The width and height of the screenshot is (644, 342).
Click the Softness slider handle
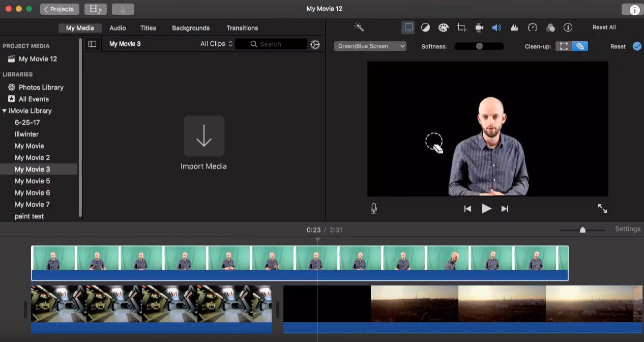coord(479,46)
